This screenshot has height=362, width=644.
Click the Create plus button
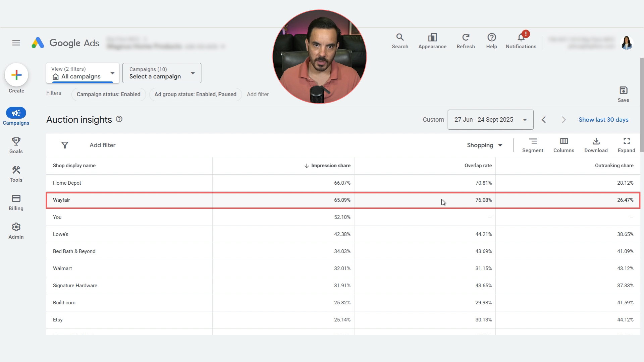click(16, 75)
